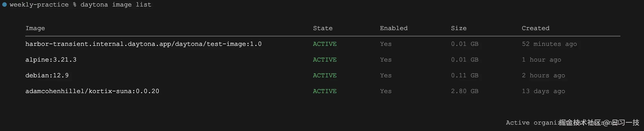Click the 'daytona image list' command text
This screenshot has height=131, width=644.
pos(116,5)
